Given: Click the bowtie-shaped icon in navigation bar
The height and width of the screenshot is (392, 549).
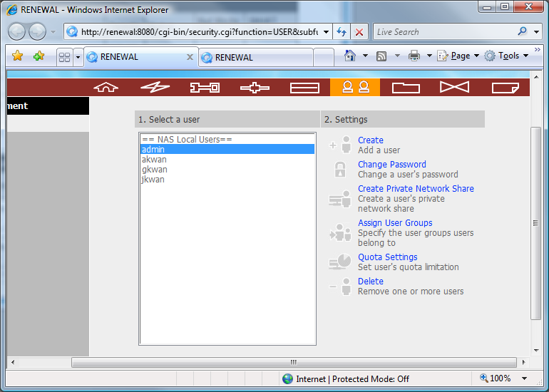Looking at the screenshot, I should (454, 87).
